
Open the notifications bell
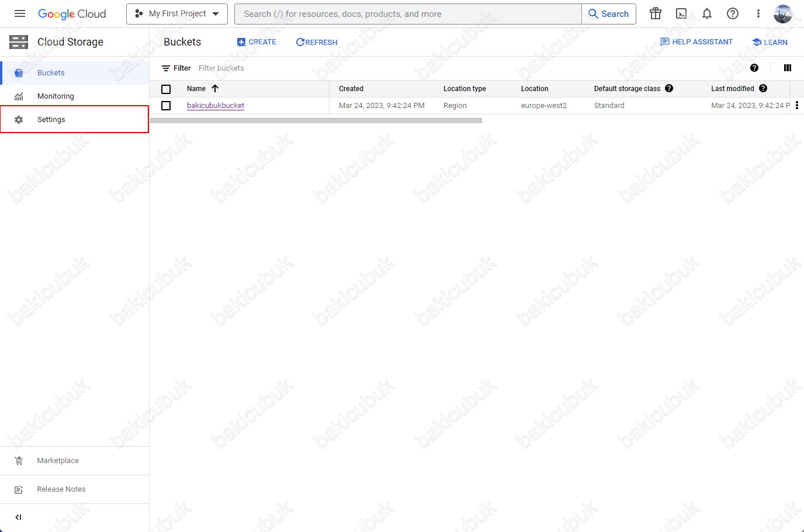707,13
